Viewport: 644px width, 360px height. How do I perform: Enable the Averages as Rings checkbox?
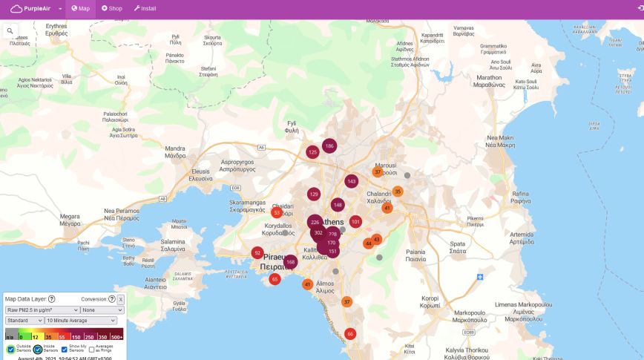coord(92,349)
